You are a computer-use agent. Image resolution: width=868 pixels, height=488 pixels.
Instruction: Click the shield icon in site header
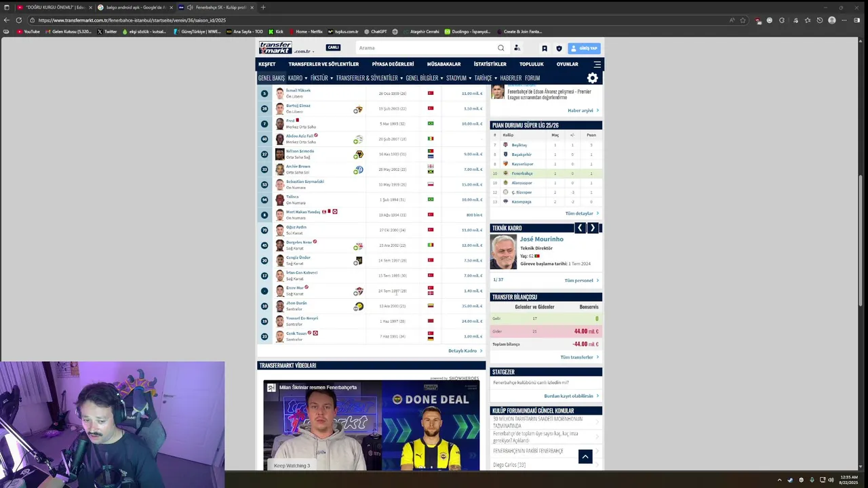(x=559, y=48)
